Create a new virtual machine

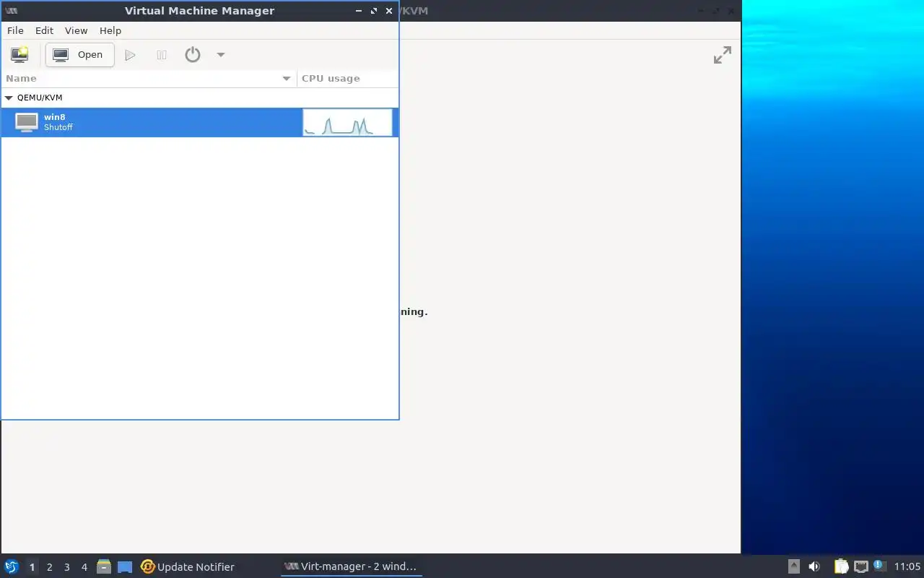point(19,54)
